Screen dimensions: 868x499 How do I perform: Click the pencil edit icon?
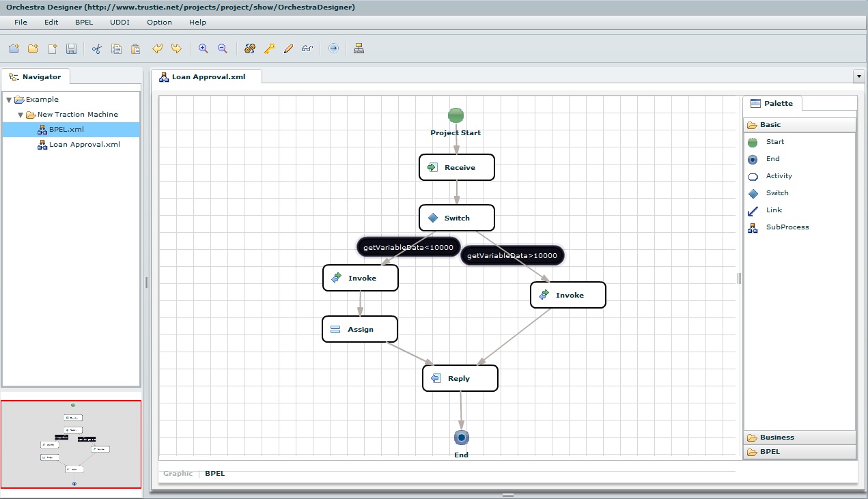click(x=288, y=48)
